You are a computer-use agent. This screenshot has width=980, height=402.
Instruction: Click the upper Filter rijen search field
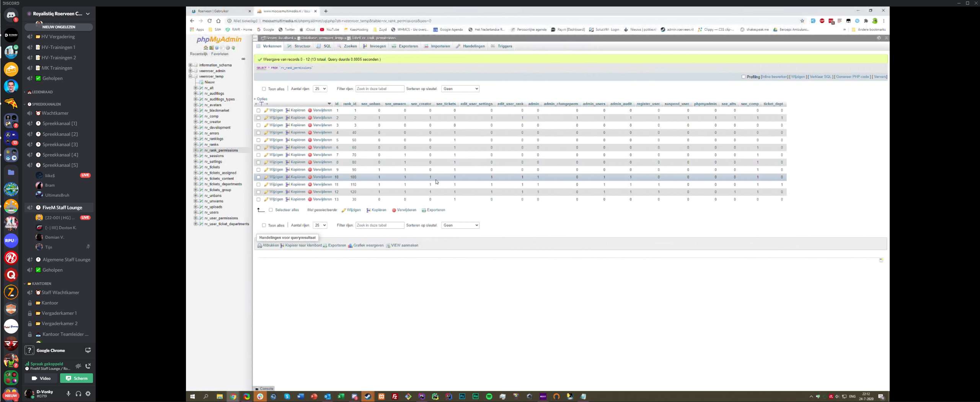pyautogui.click(x=380, y=89)
